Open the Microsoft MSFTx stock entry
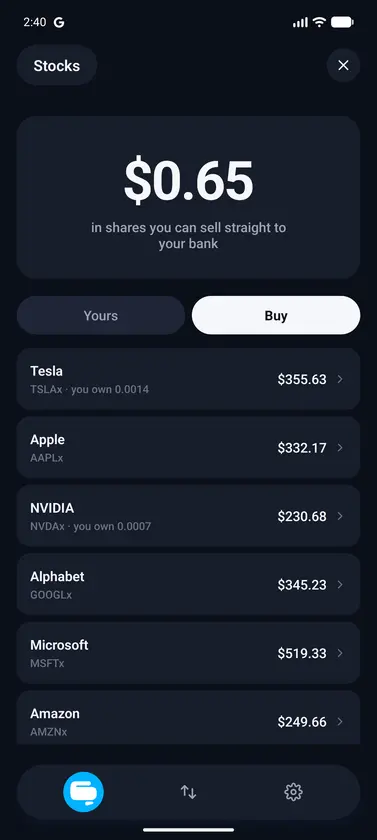The image size is (377, 840). (188, 653)
